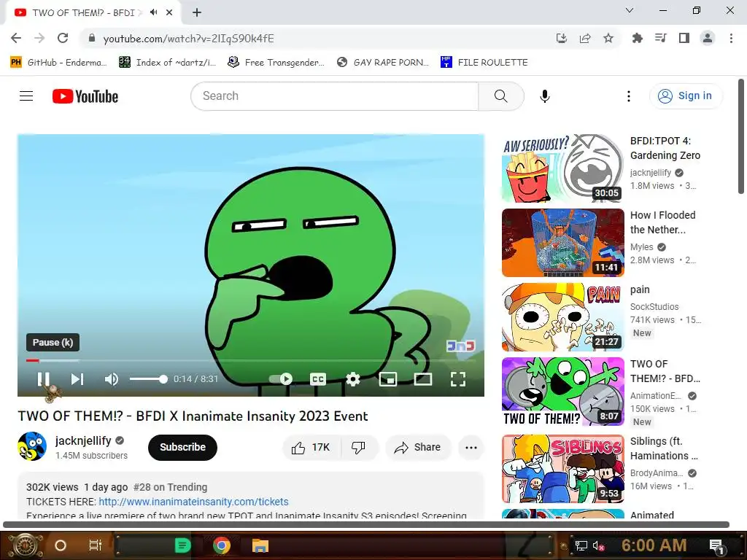Screen dimensions: 747x560
Task: Open GitHub - Enderma... bookmark
Action: point(58,63)
